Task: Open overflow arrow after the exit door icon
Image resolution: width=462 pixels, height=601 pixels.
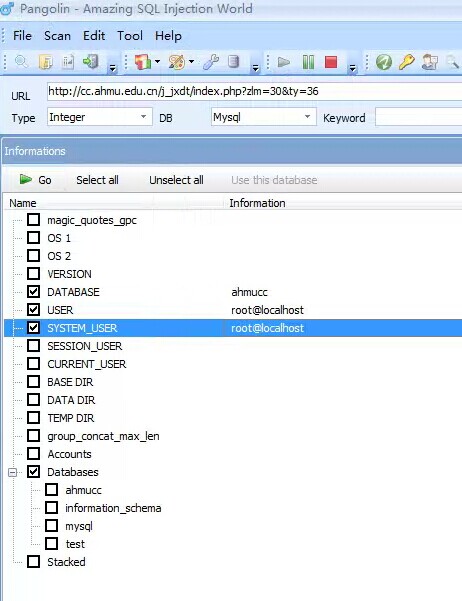Action: coord(112,68)
